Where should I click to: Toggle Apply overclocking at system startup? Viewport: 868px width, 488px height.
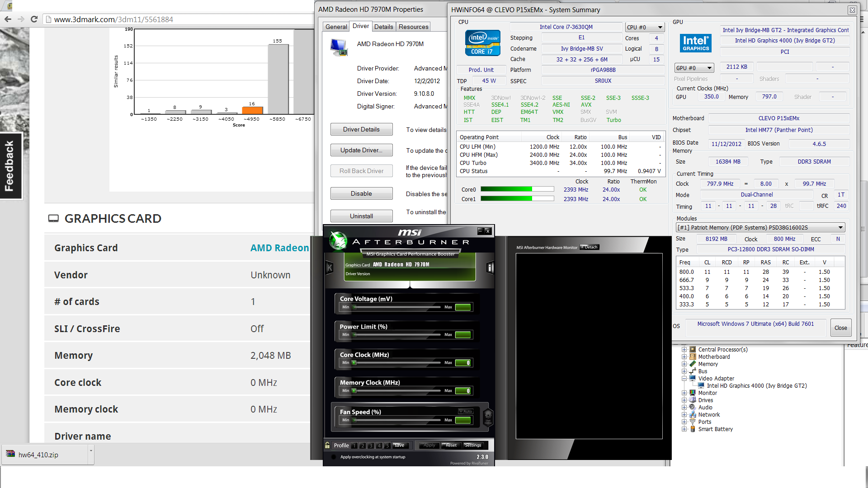click(x=334, y=457)
